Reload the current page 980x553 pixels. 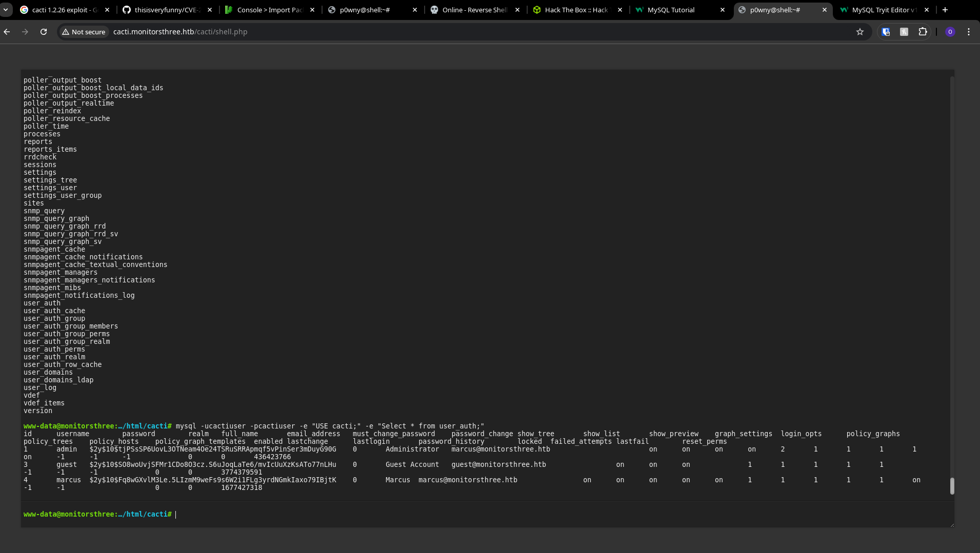pyautogui.click(x=44, y=32)
